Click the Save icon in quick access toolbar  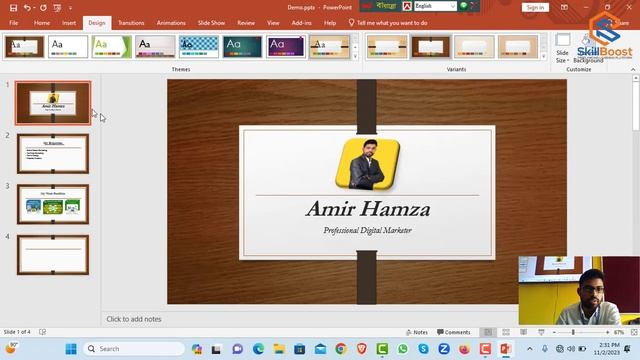13,8
